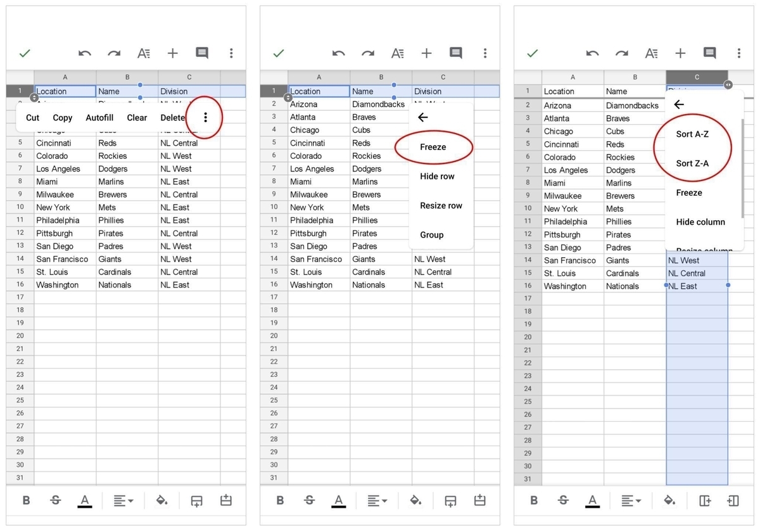This screenshot has height=532, width=760.
Task: Select Freeze from the row menu
Action: [433, 147]
